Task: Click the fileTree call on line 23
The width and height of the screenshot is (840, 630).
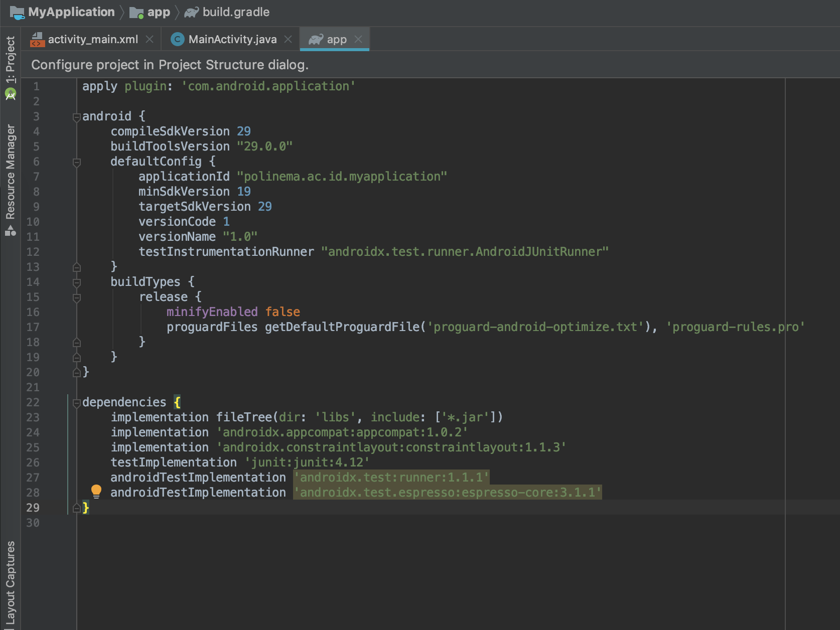Action: pos(359,417)
